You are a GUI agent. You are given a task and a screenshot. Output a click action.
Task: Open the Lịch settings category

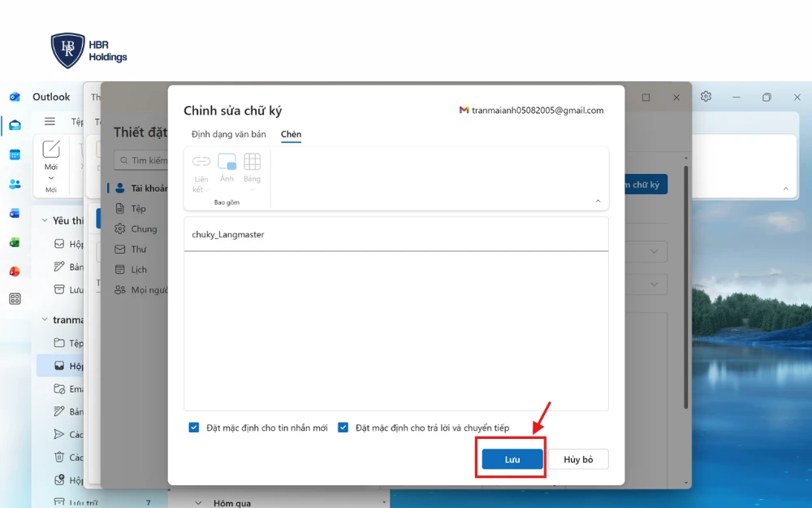point(131,270)
